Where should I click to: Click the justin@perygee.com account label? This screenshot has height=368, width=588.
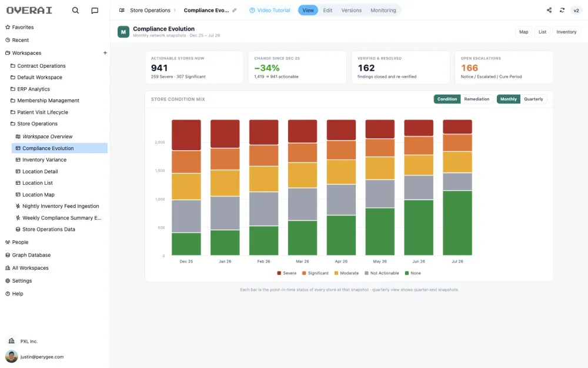click(x=42, y=357)
